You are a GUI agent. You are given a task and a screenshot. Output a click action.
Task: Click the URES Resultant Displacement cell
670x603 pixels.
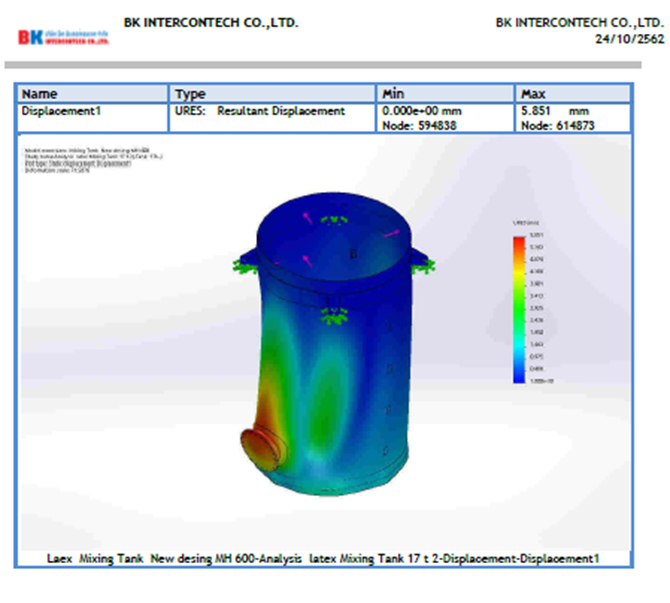[x=260, y=111]
